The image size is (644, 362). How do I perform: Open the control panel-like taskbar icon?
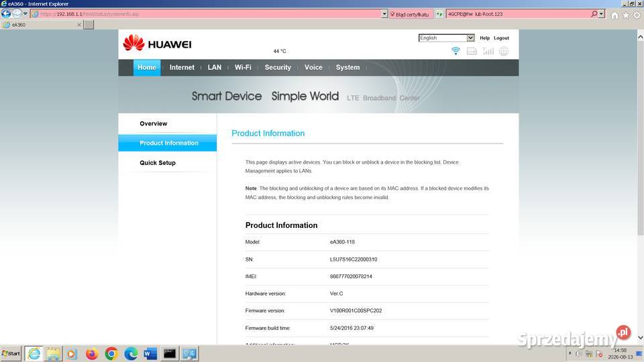[x=189, y=353]
